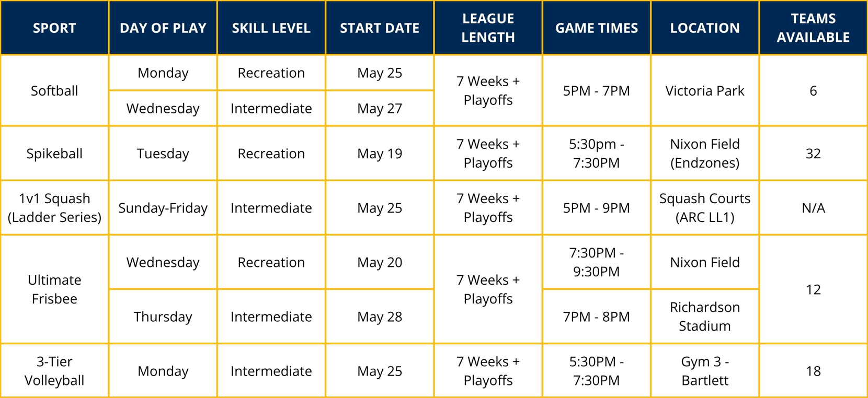
Task: Select the GAME TIMES column header
Action: (x=597, y=28)
